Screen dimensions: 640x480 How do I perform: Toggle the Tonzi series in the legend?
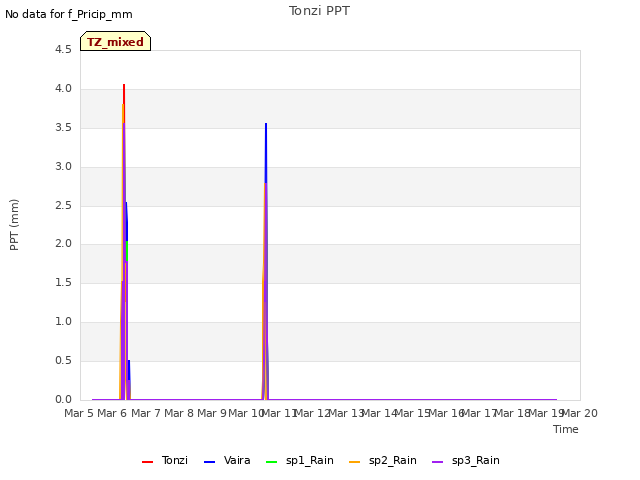(x=165, y=461)
